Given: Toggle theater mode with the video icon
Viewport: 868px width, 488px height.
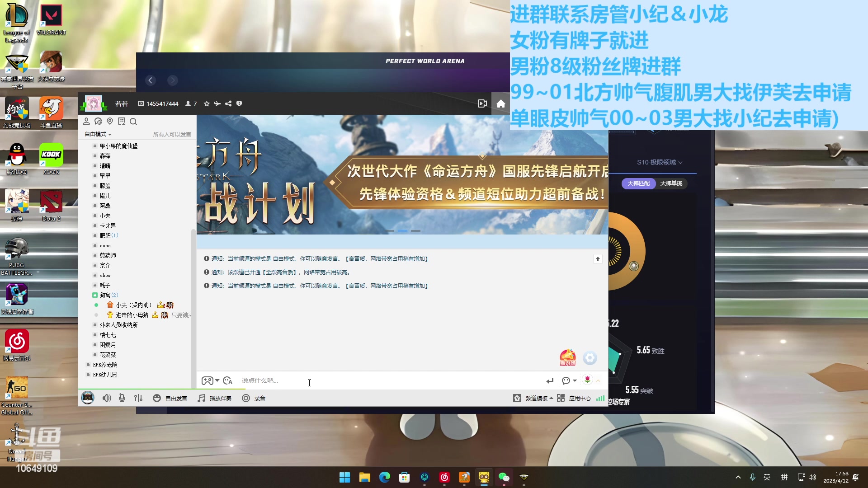Looking at the screenshot, I should point(481,103).
